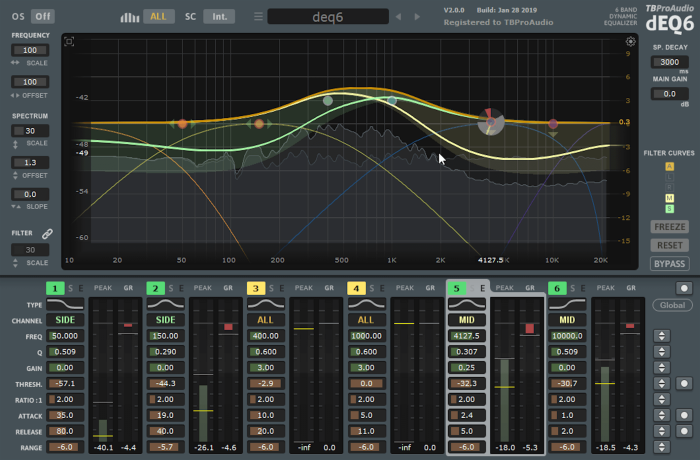Click frequency scale value field
The image size is (700, 460).
[30, 50]
